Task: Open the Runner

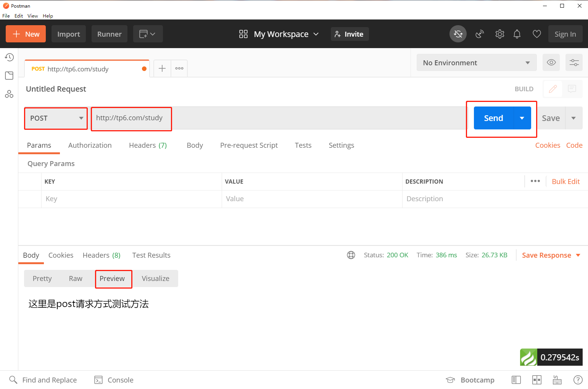Action: [x=110, y=34]
